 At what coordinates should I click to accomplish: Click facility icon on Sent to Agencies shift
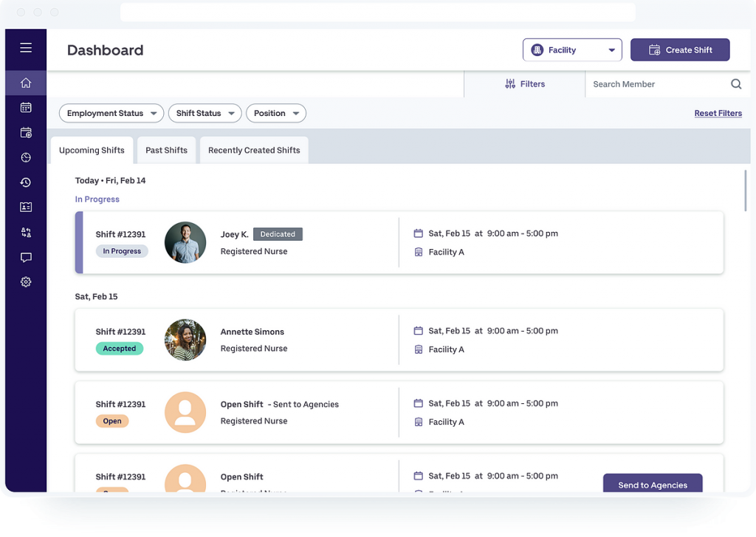click(418, 422)
